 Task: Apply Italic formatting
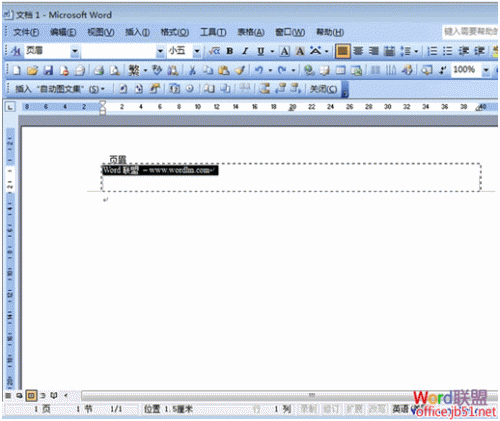[245, 51]
